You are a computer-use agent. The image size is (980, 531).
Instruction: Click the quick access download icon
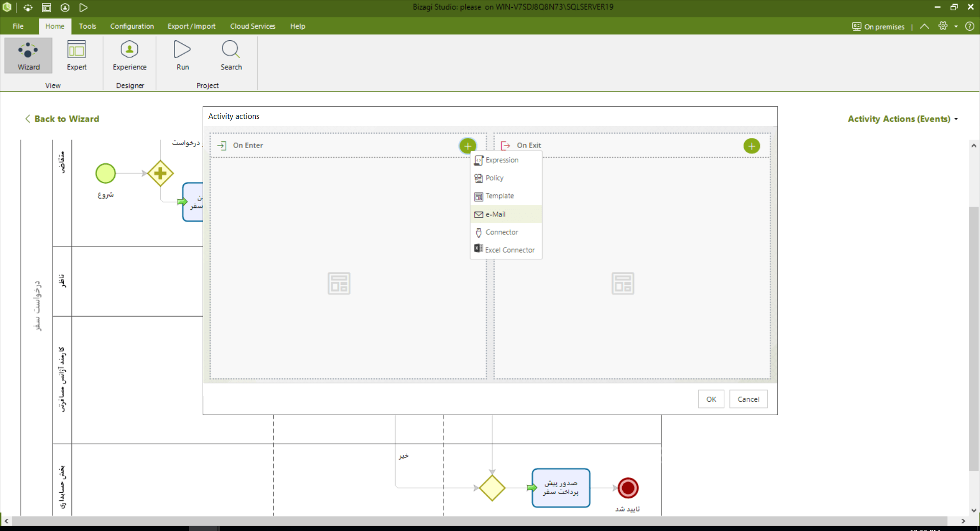[x=65, y=8]
